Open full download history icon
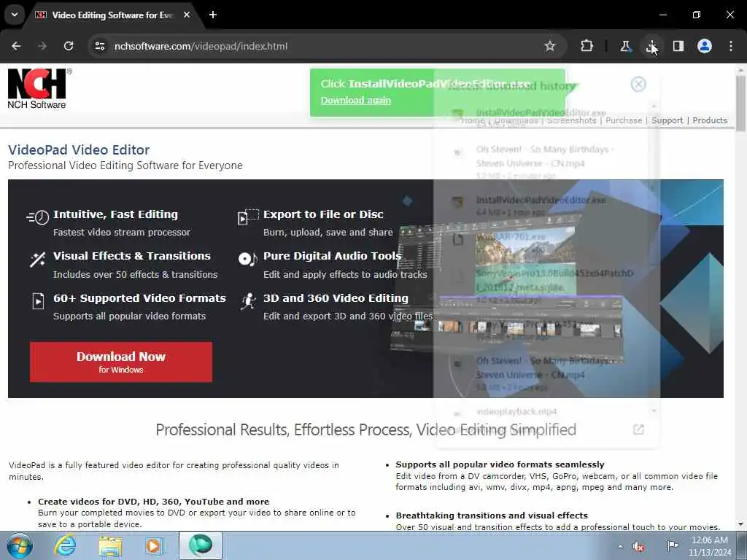Image resolution: width=747 pixels, height=560 pixels. (x=638, y=429)
